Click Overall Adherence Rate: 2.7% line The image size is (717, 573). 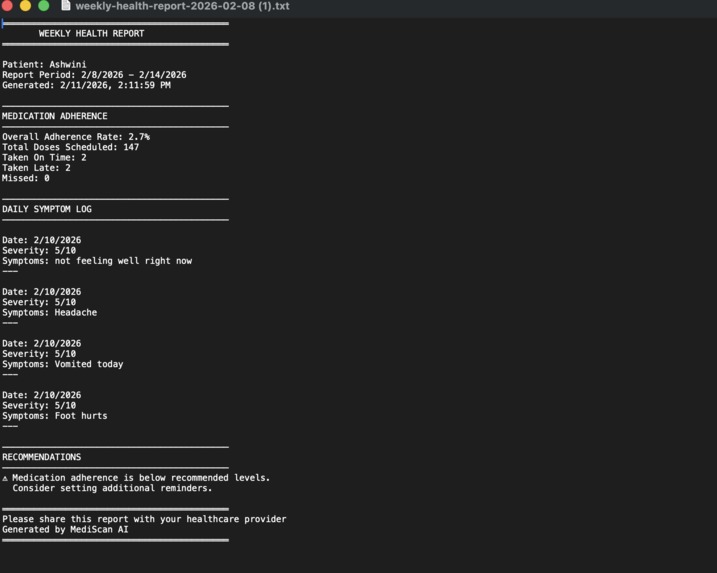coord(76,137)
